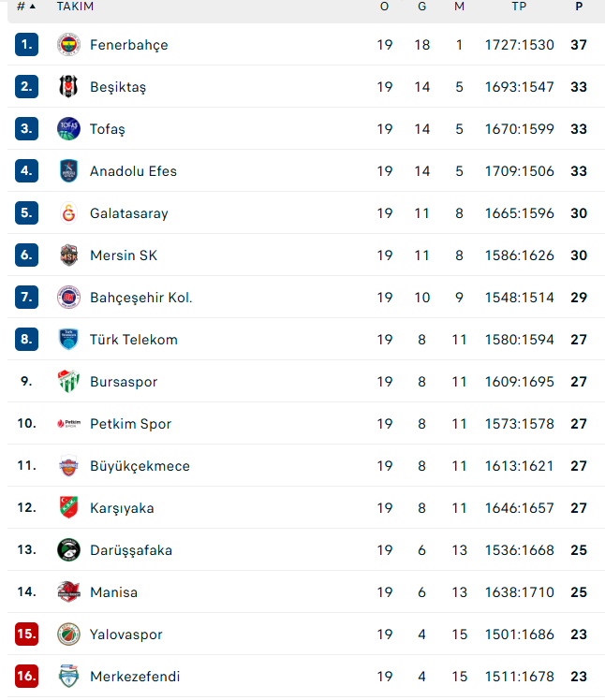Click the Galatasaray team logo
605x700 pixels.
(x=68, y=213)
